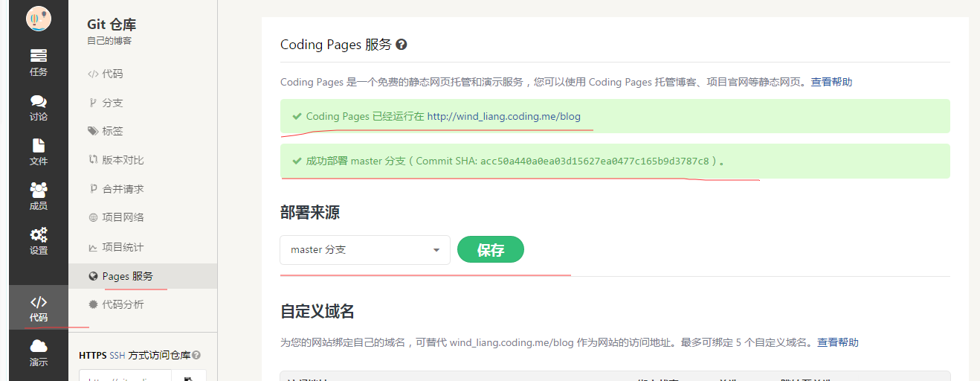The width and height of the screenshot is (980, 381).
Task: Expand the master 分支 deploy source dropdown
Action: click(x=364, y=250)
